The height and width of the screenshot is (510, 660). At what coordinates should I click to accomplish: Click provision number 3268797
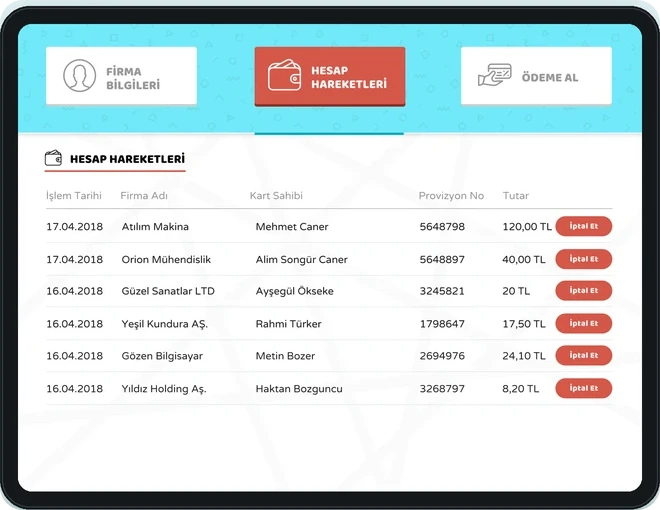(x=442, y=389)
